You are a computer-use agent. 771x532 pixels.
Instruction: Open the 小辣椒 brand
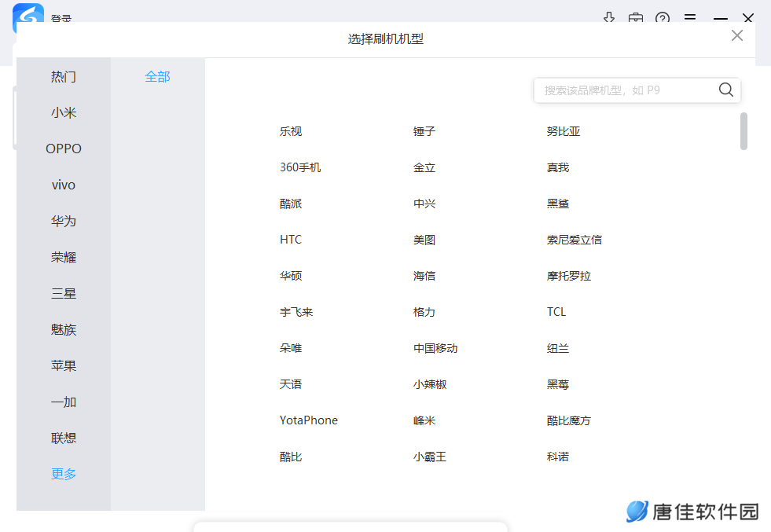click(430, 384)
